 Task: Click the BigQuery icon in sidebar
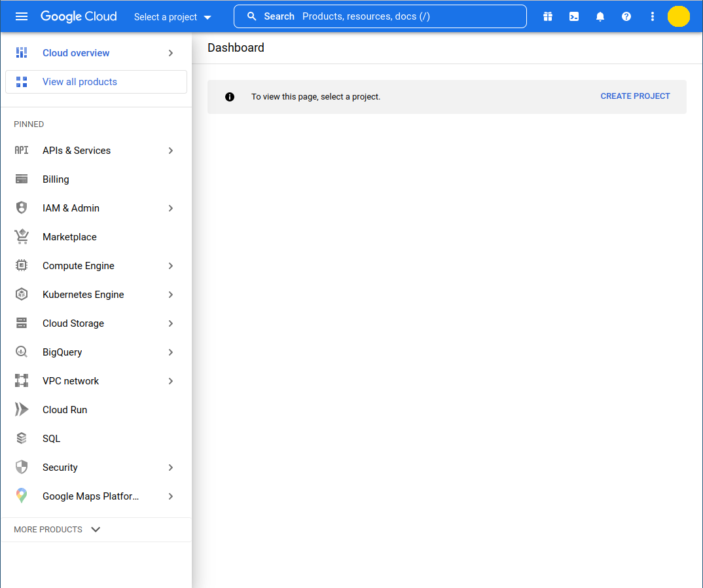point(22,352)
